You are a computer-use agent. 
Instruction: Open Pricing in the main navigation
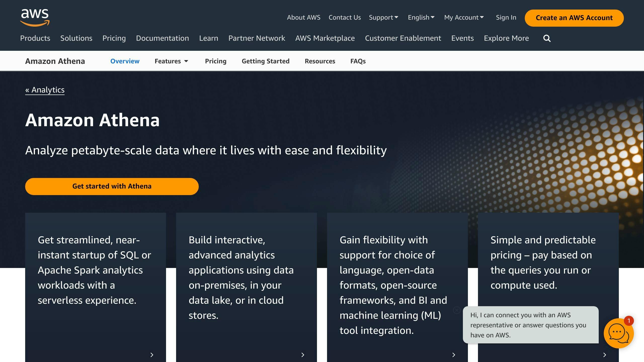(114, 38)
